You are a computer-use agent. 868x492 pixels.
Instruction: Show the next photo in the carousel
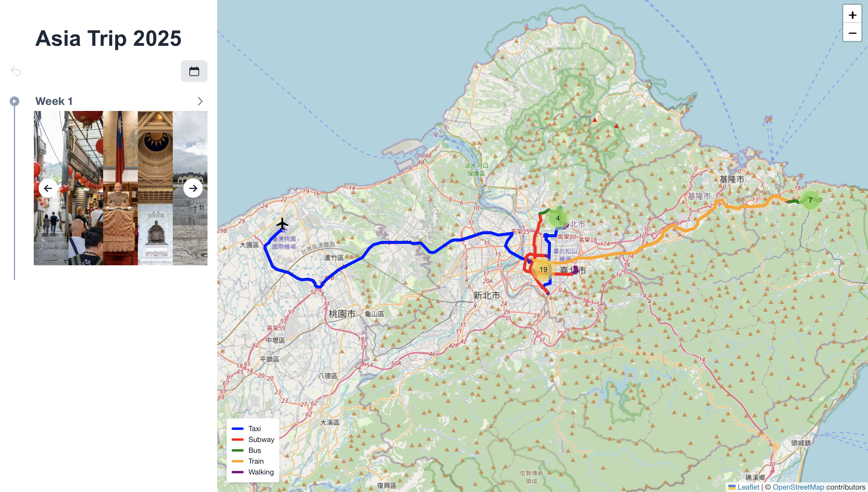(193, 188)
